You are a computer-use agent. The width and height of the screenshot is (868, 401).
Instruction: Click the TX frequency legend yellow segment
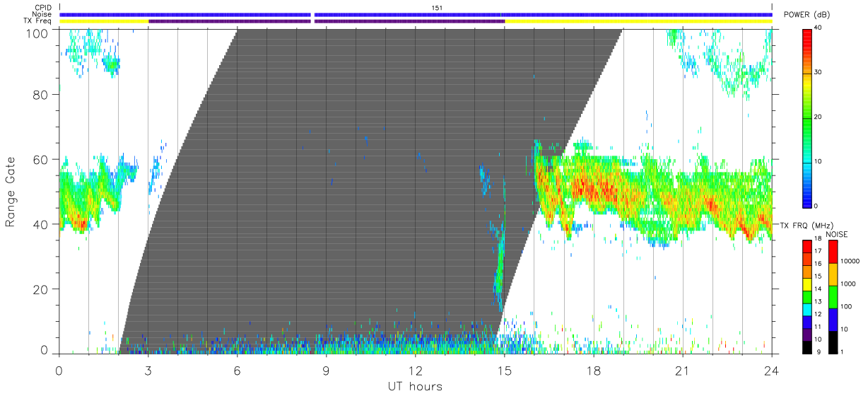pos(807,284)
